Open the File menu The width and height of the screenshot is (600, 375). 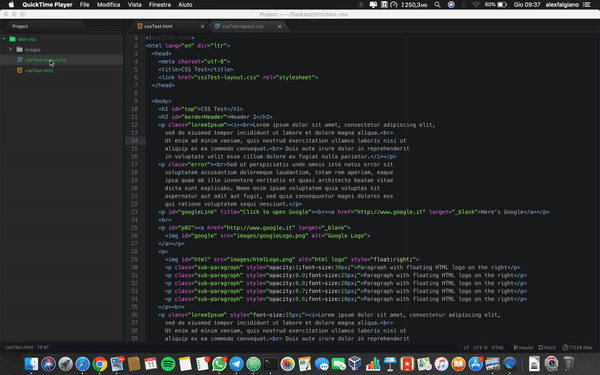coord(85,5)
